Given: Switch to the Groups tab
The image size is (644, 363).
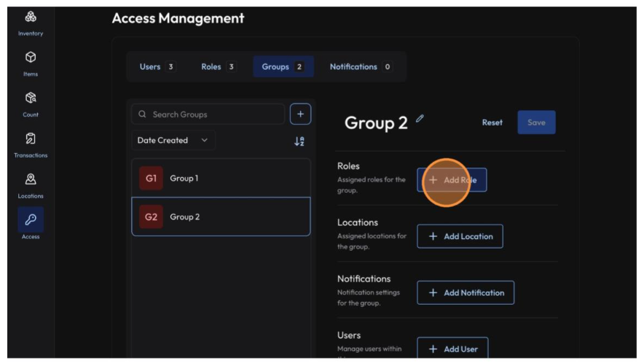Looking at the screenshot, I should coord(283,66).
